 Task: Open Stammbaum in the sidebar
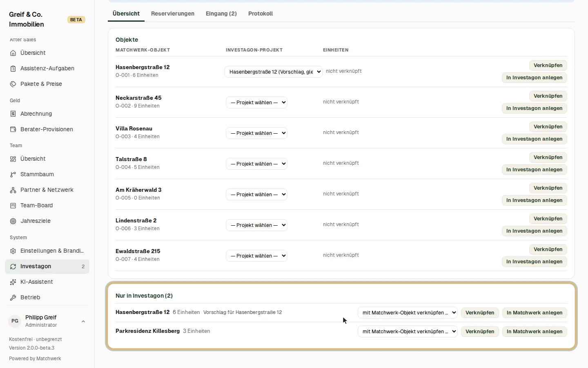tap(47, 175)
